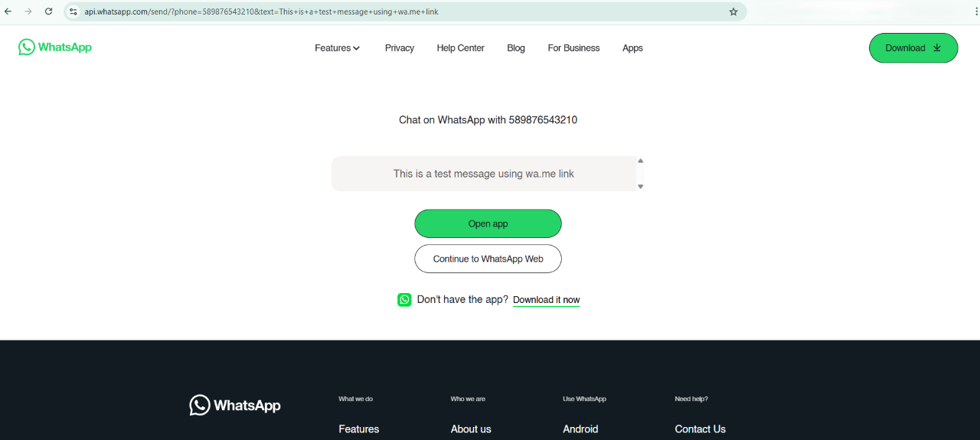Click the "Who we are" footer heading
This screenshot has width=980, height=440.
tap(468, 399)
